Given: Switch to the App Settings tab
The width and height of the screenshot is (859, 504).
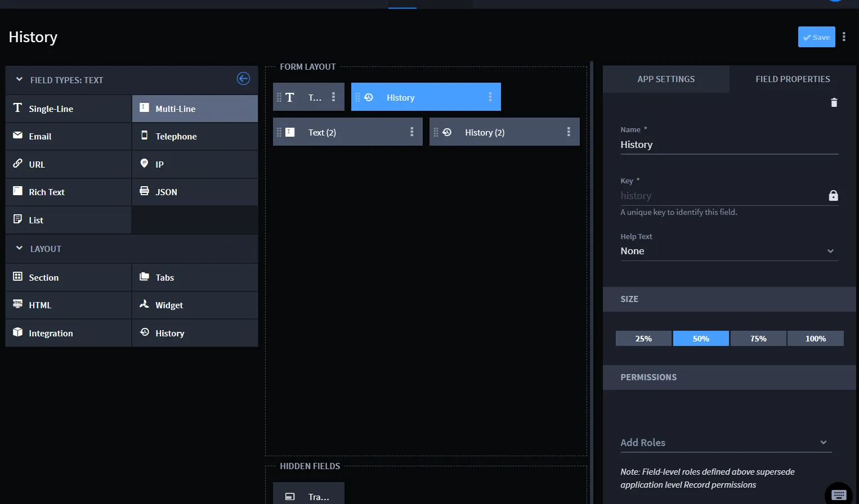Looking at the screenshot, I should pos(666,79).
